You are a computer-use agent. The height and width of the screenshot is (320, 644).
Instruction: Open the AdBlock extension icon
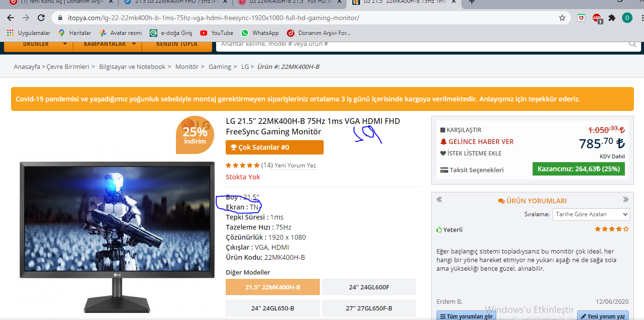[597, 18]
